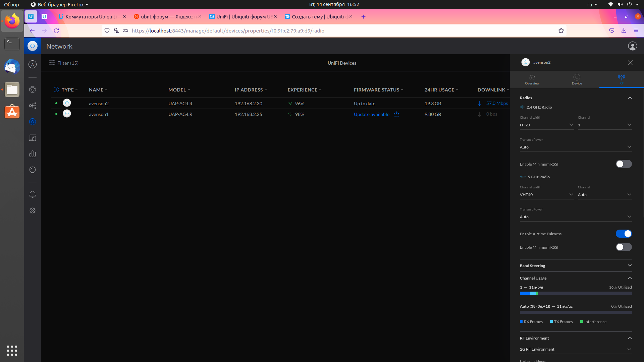
Task: Open Ubuntu Software from the dock
Action: [12, 112]
